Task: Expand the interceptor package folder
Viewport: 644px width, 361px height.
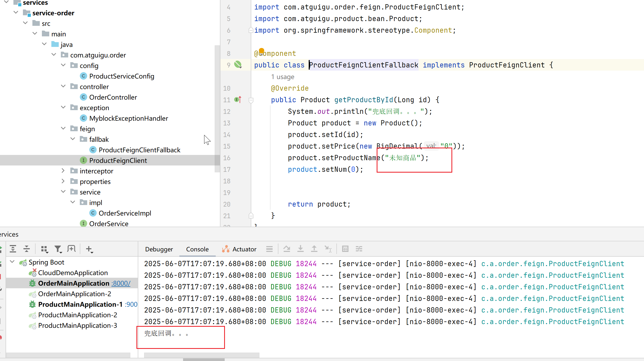Action: click(63, 171)
